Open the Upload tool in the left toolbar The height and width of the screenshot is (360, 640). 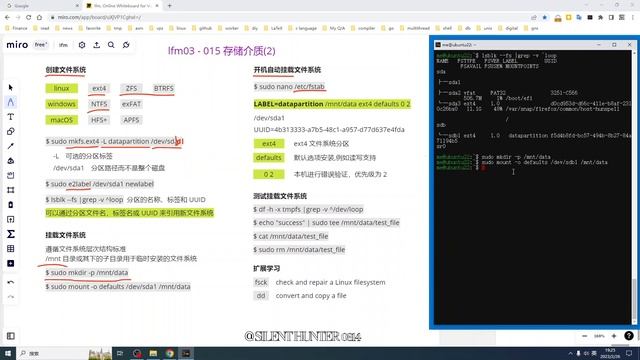[x=11, y=219]
